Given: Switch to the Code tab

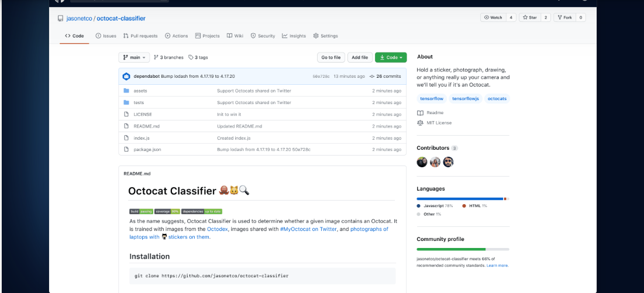Looking at the screenshot, I should tap(74, 36).
